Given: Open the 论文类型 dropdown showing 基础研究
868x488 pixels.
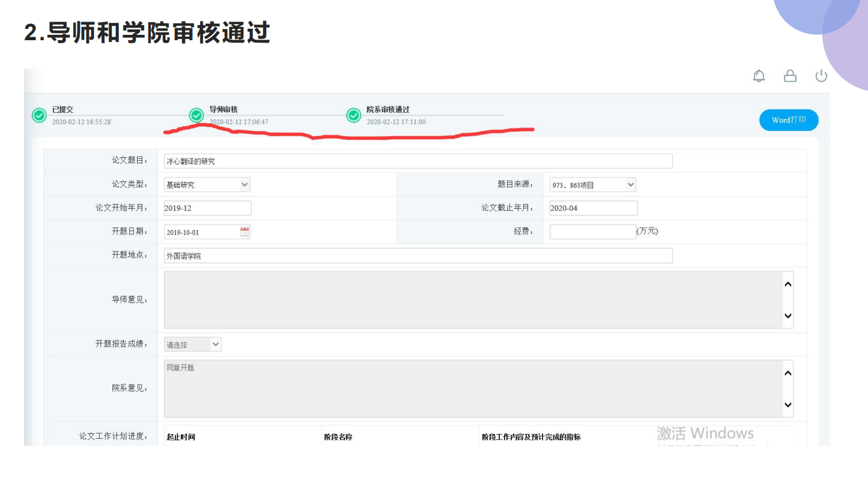Looking at the screenshot, I should click(x=207, y=185).
